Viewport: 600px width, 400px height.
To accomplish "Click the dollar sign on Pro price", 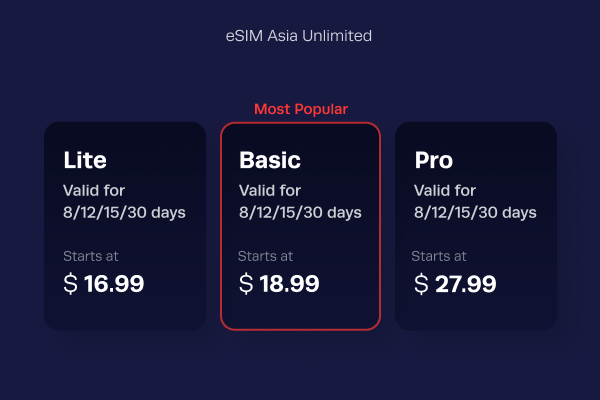I will [x=421, y=284].
